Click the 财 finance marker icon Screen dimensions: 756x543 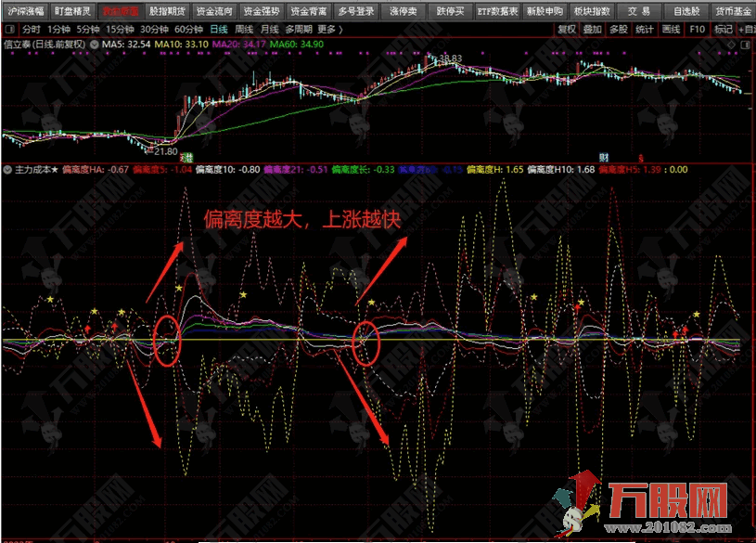(604, 158)
